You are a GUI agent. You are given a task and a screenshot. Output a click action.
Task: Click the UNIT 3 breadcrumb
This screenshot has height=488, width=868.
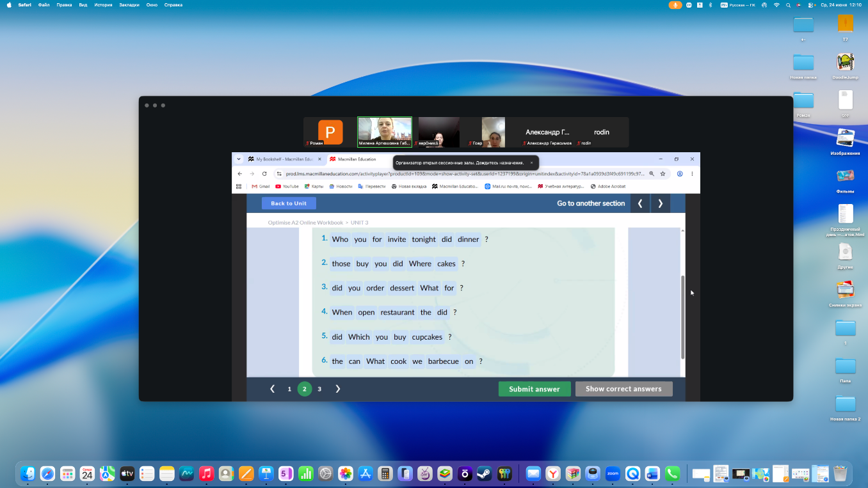(359, 223)
